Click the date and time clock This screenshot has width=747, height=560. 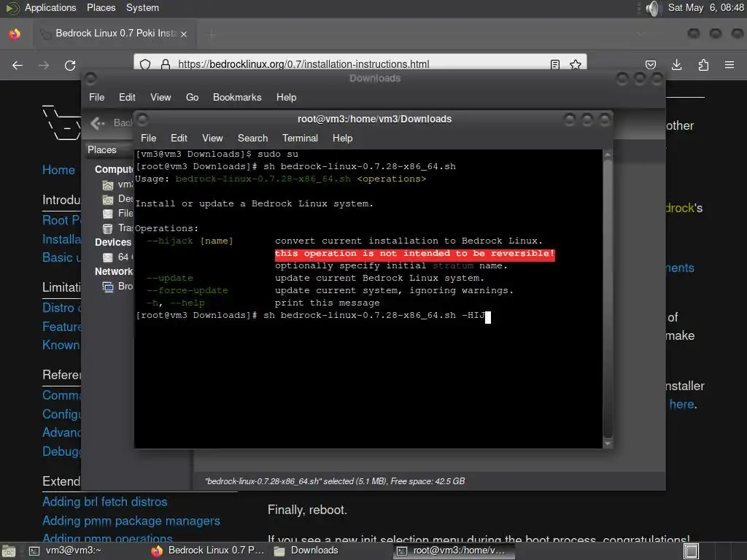click(x=705, y=7)
